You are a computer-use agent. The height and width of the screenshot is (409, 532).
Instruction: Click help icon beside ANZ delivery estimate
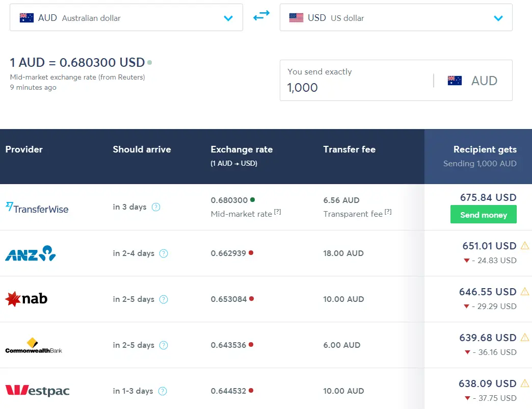(164, 253)
